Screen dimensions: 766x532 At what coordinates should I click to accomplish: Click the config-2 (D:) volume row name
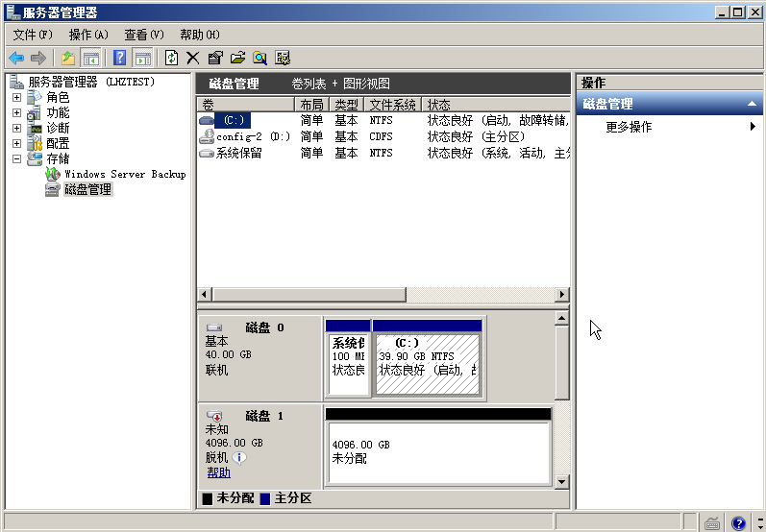coord(253,136)
